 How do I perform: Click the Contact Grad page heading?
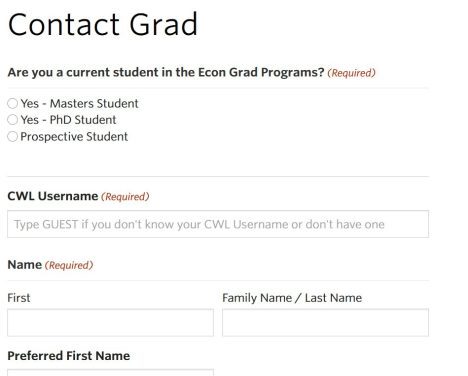pyautogui.click(x=103, y=24)
